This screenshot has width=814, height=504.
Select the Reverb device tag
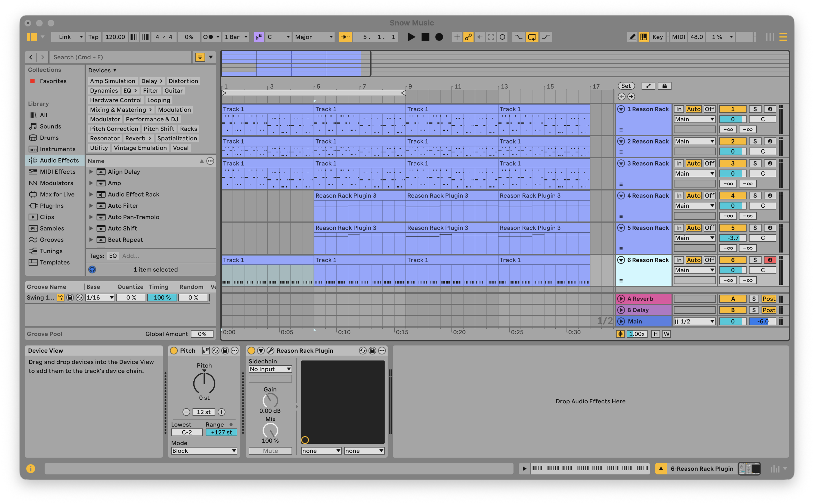(x=138, y=138)
